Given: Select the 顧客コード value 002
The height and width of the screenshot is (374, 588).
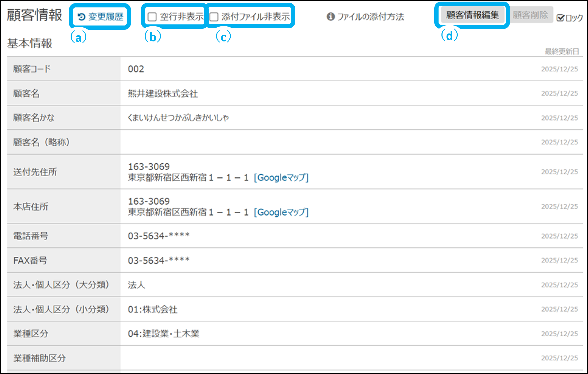Looking at the screenshot, I should pyautogui.click(x=136, y=69).
